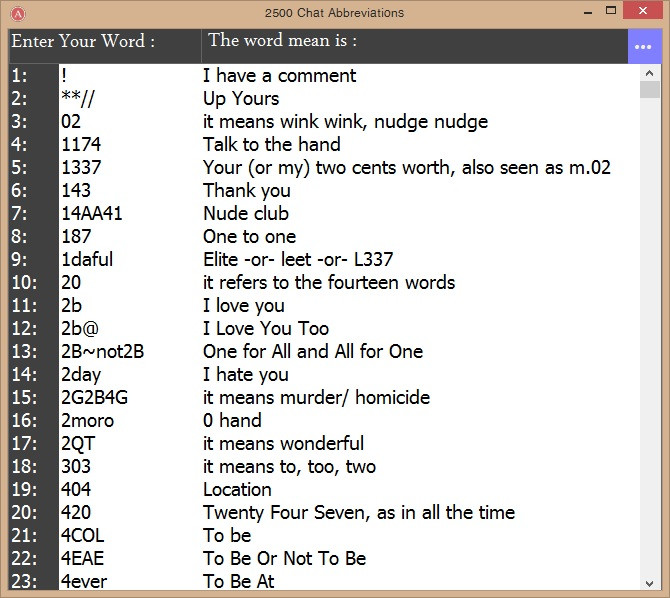Click the meaning 'To be' in row 21

click(227, 536)
